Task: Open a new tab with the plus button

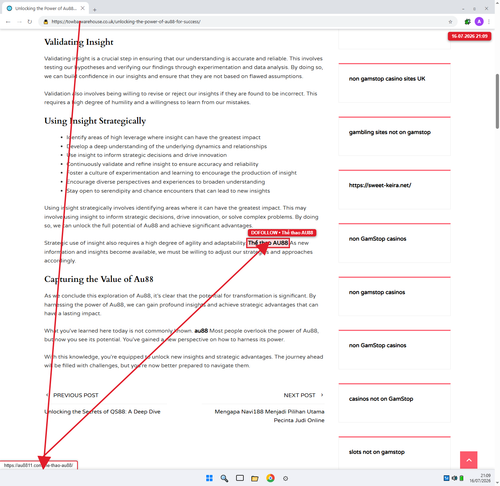Action: tap(95, 10)
